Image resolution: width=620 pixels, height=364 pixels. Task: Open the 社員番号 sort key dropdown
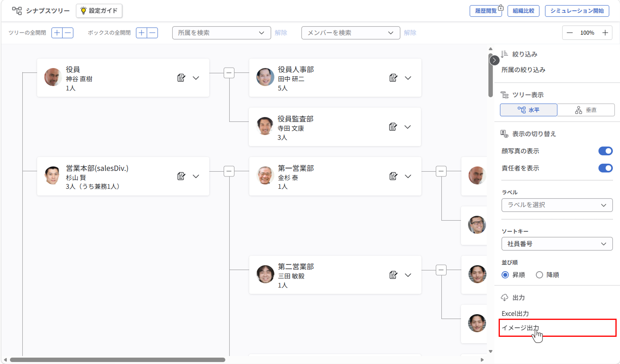(557, 244)
